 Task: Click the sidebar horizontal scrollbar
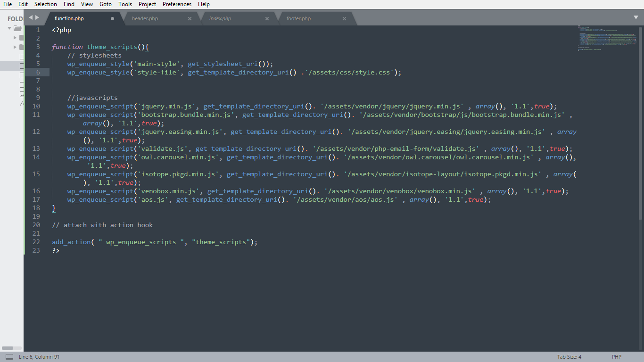pyautogui.click(x=8, y=348)
